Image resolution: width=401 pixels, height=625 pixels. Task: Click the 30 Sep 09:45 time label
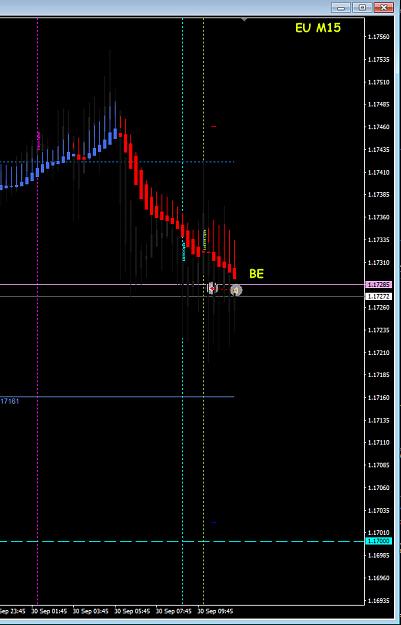(215, 611)
